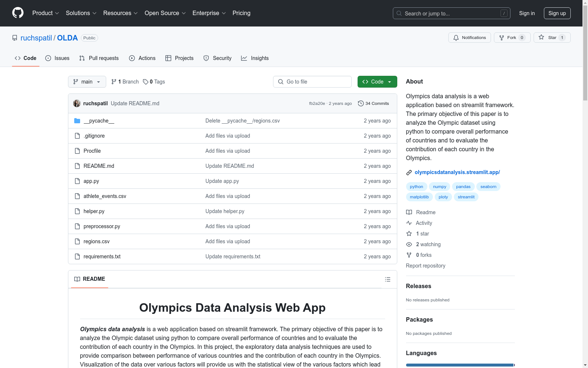Star the OLDA repository
This screenshot has width=588, height=368.
[552, 38]
